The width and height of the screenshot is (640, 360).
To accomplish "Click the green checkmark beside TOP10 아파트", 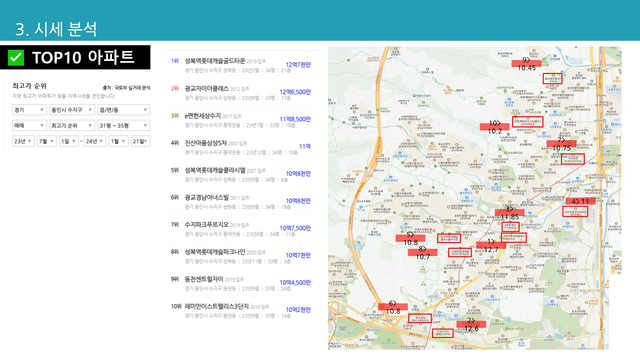I will tap(16, 58).
